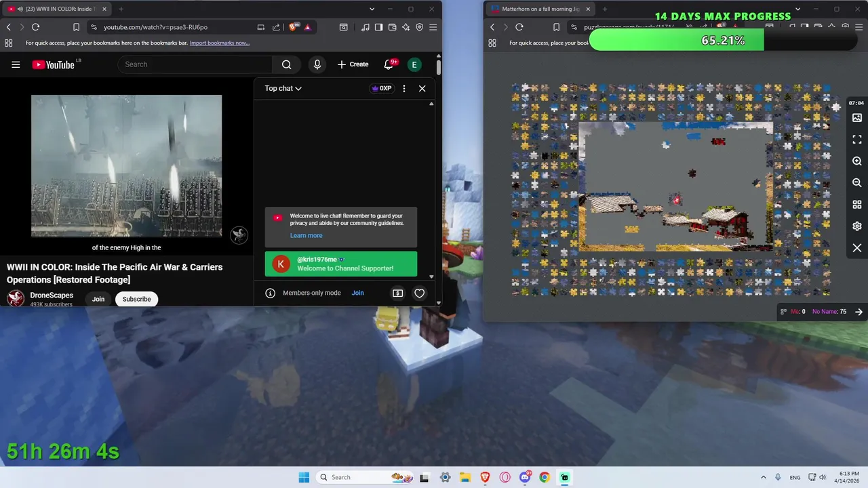This screenshot has width=868, height=488.
Task: Click the WWII video player
Action: [126, 165]
